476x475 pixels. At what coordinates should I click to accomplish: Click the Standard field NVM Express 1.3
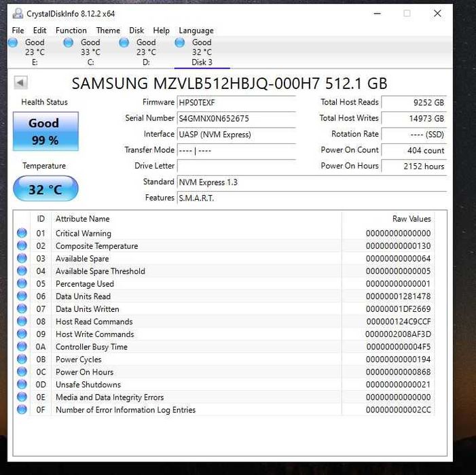(x=312, y=182)
